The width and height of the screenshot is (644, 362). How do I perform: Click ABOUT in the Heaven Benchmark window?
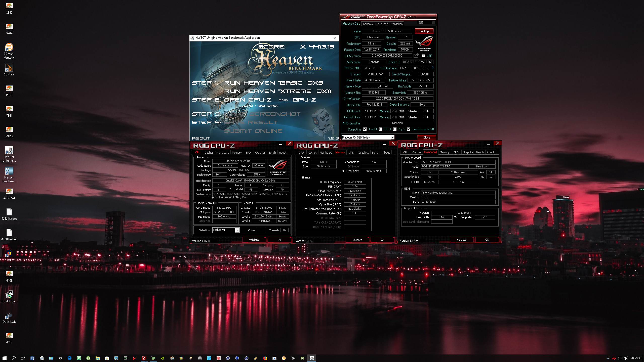[x=201, y=138]
